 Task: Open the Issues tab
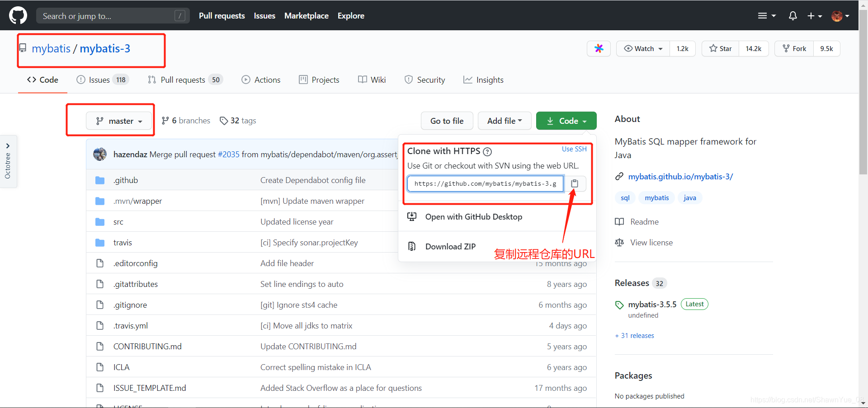(103, 80)
